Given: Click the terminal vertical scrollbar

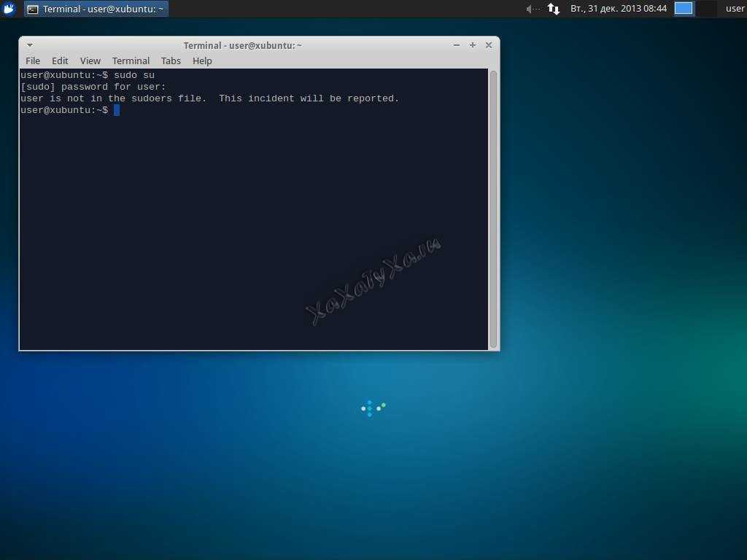Looking at the screenshot, I should [x=493, y=209].
